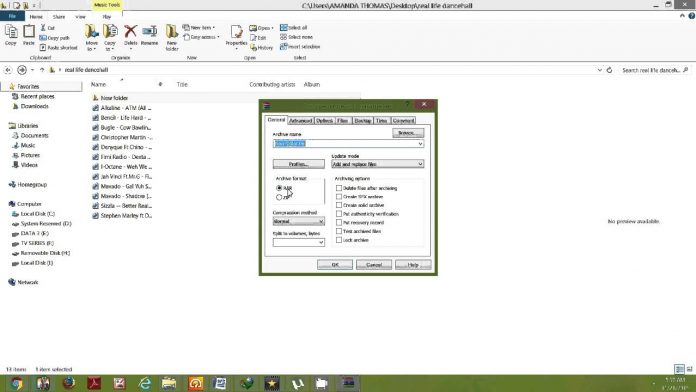
Task: Open the Share ribbon tab
Action: pos(59,17)
